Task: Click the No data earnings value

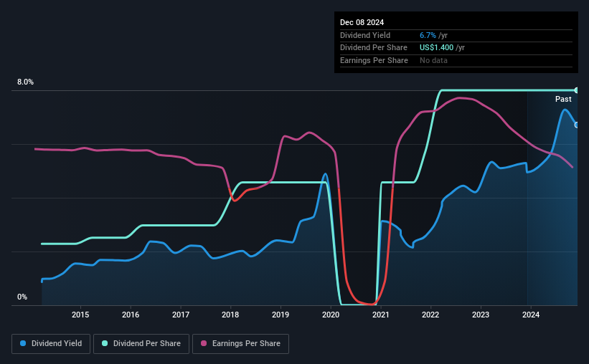Action: (x=433, y=60)
